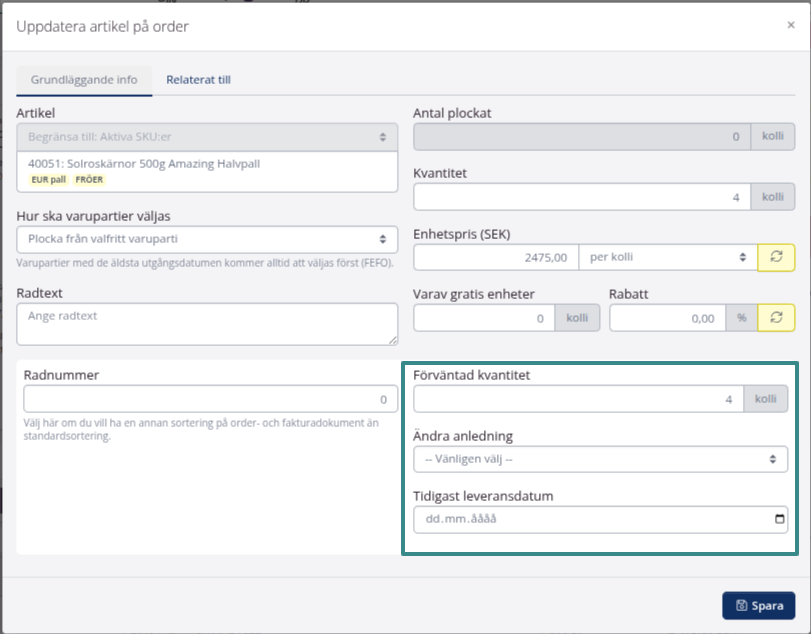This screenshot has width=811, height=634.
Task: Switch to the Relaterat till tab
Action: (x=198, y=80)
